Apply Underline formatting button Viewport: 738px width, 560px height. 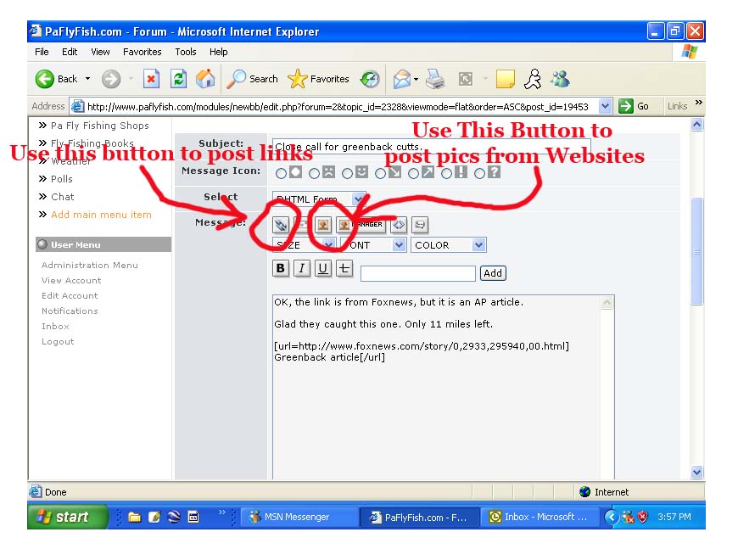tap(323, 269)
